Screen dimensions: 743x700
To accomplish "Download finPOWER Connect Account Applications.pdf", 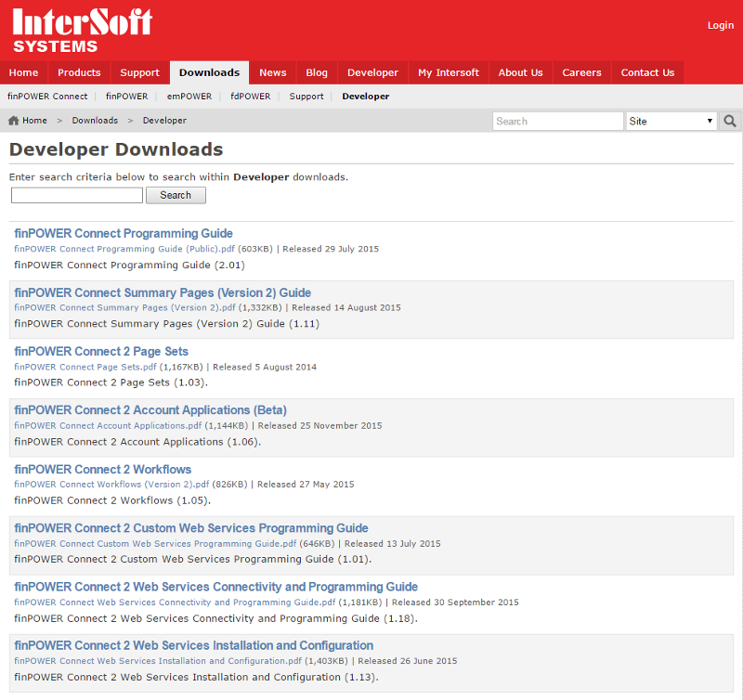I will pos(108,426).
